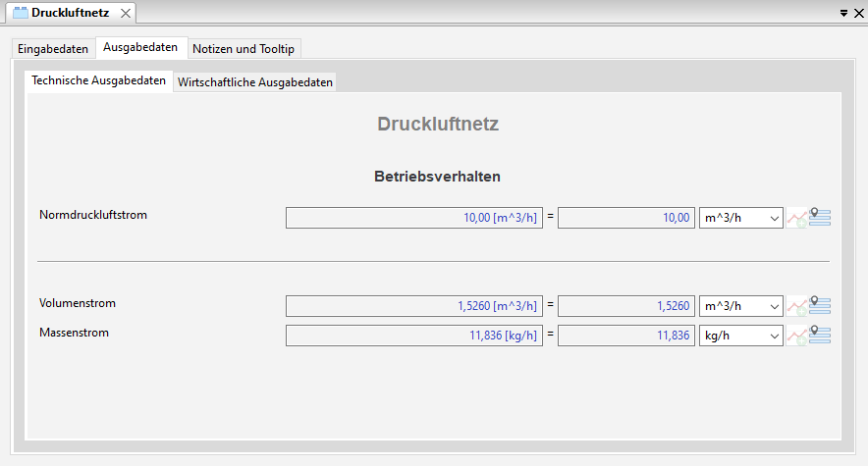Image resolution: width=868 pixels, height=466 pixels.
Task: Expand the Volumenstrom unit combo box
Action: pyautogui.click(x=740, y=306)
